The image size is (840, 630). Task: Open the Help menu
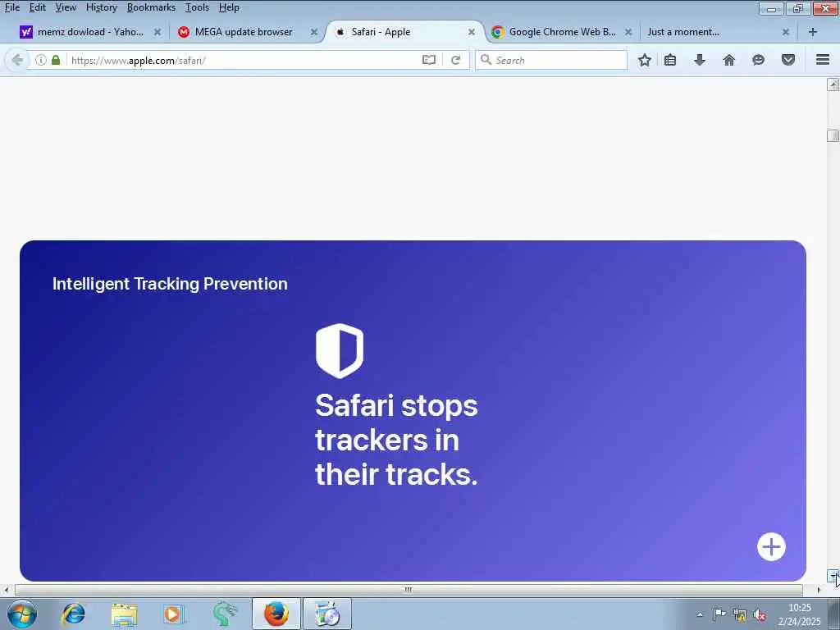229,7
